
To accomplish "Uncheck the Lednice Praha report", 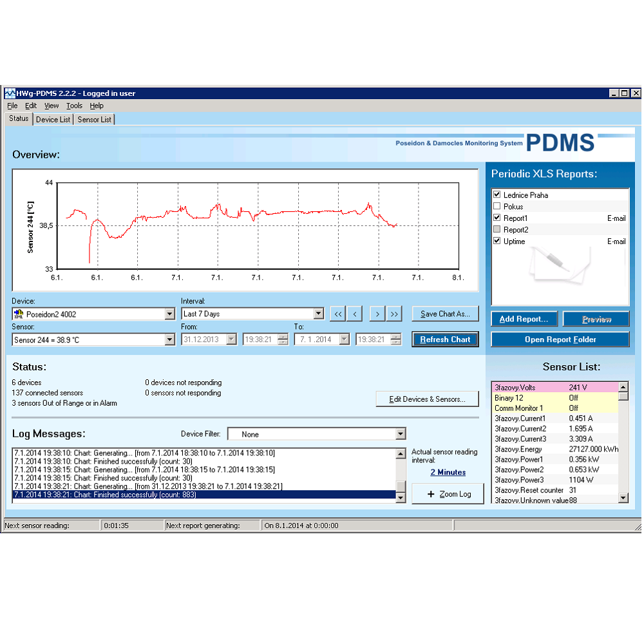I will point(497,194).
